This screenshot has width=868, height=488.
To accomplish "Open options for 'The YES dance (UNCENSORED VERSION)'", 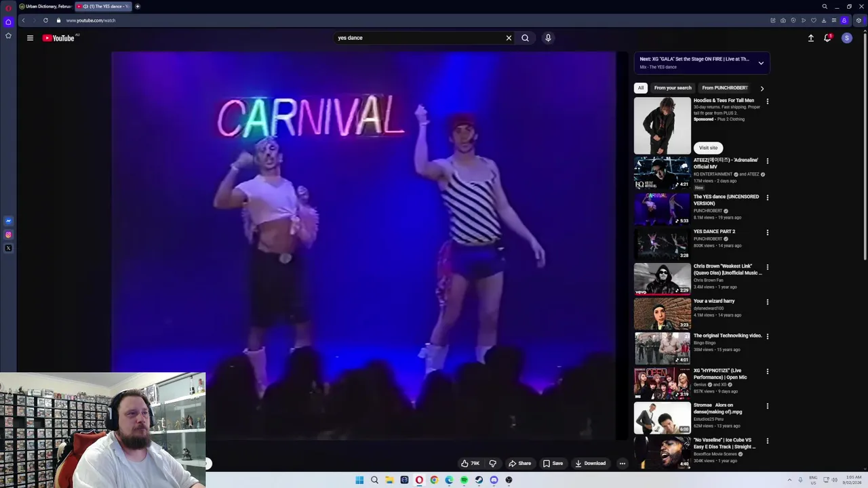I will [767, 197].
